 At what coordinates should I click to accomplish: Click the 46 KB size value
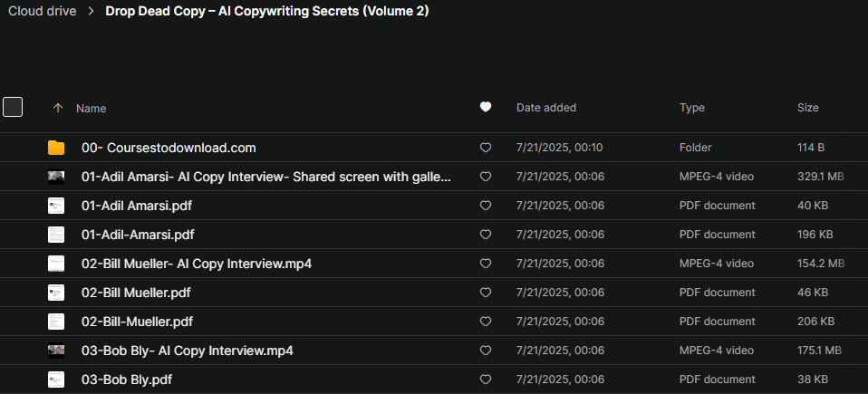[813, 293]
